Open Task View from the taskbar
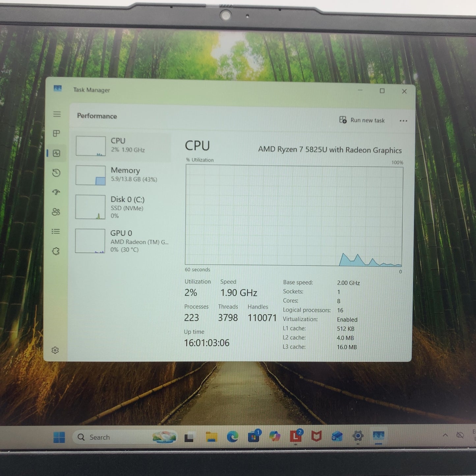This screenshot has width=476, height=476. click(189, 437)
